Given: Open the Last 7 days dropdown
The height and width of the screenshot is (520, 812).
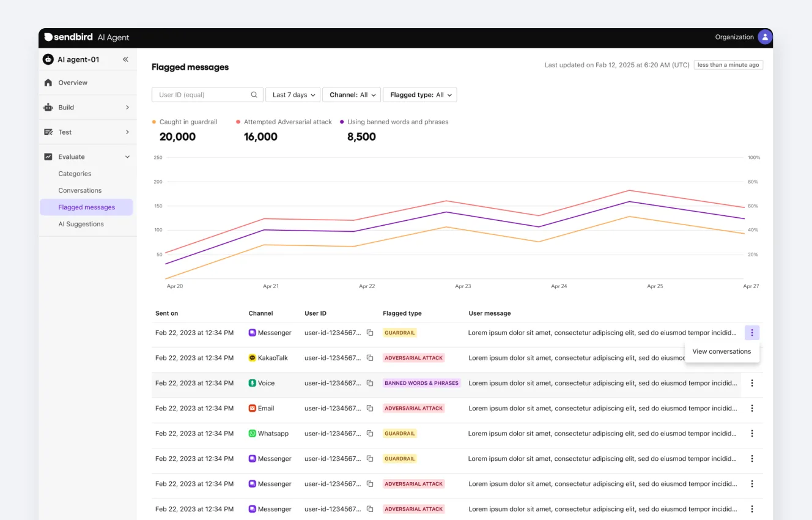Looking at the screenshot, I should click(x=293, y=95).
